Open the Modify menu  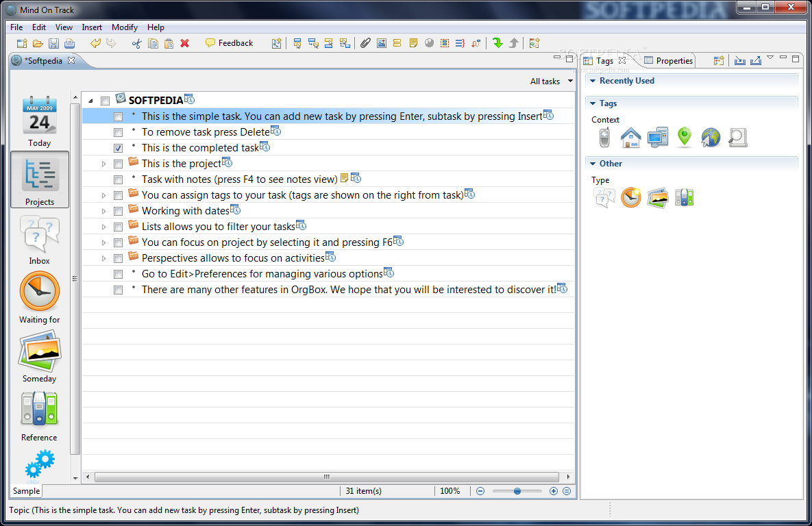[x=125, y=27]
